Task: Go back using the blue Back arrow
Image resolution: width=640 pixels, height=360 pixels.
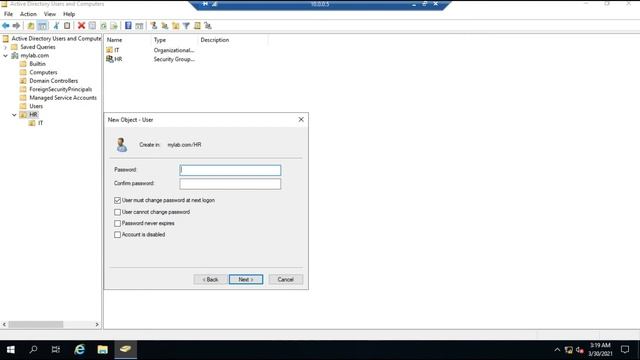Action: (6, 26)
